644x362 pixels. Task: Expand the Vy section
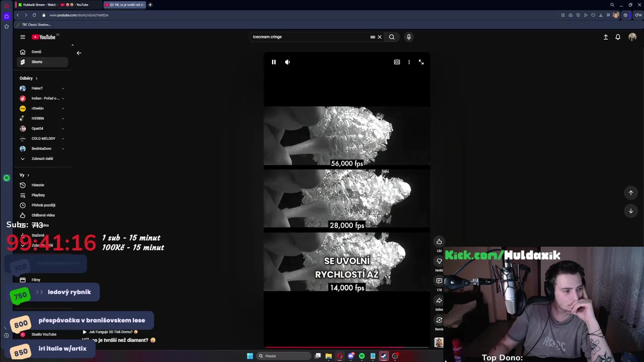point(24,175)
